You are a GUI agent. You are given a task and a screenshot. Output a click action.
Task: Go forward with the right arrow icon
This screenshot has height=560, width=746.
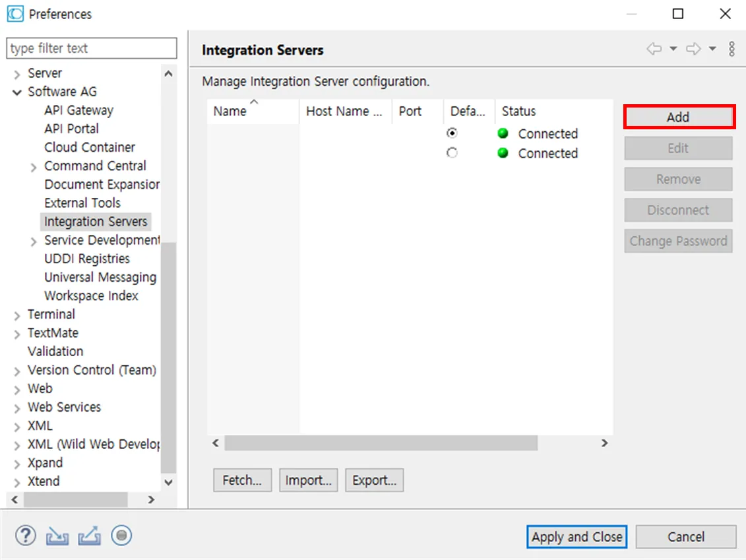pyautogui.click(x=693, y=49)
